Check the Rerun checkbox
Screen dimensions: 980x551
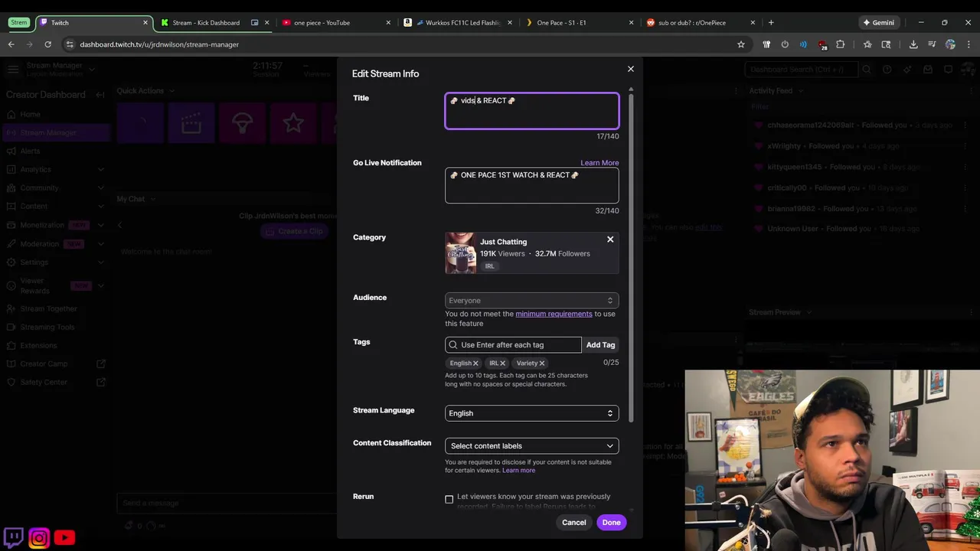pos(449,499)
